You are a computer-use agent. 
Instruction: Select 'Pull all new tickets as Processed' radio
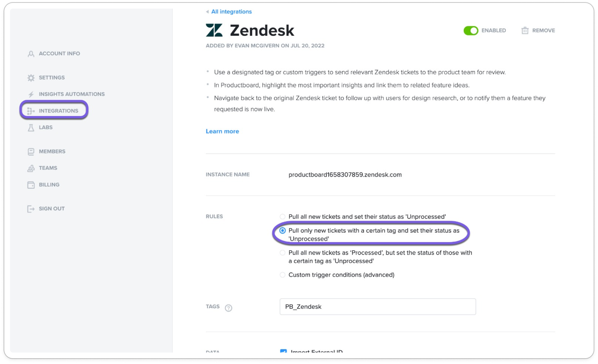click(283, 253)
